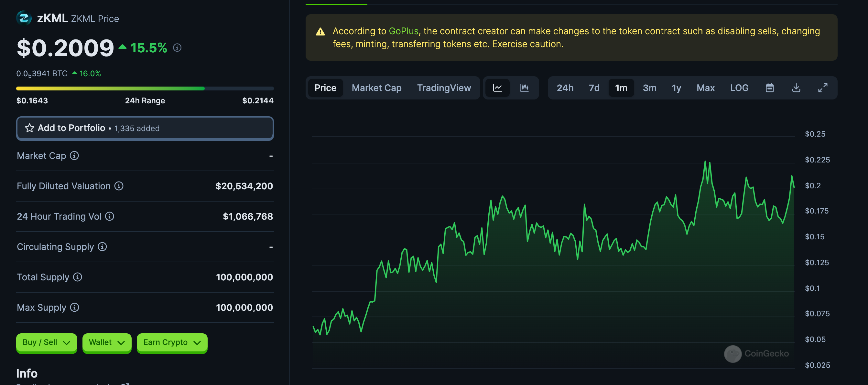Click Add to Portfolio button
This screenshot has width=868, height=385.
pyautogui.click(x=145, y=128)
